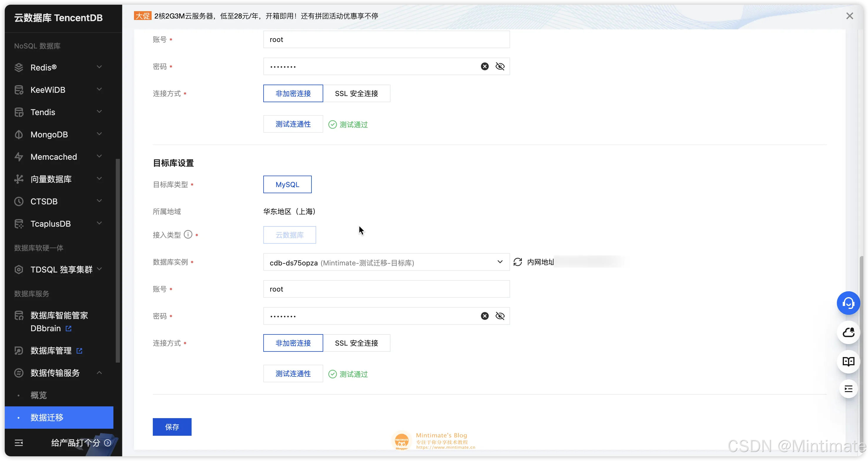Click the 云数据库 TencentDB header title
Screen dimensions: 868x461
click(58, 18)
